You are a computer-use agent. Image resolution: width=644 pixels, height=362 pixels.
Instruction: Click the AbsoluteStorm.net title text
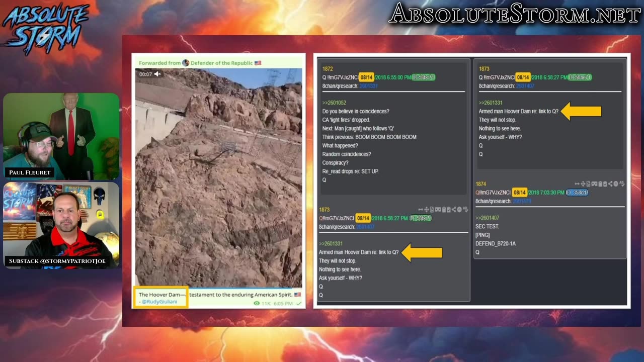pyautogui.click(x=514, y=14)
